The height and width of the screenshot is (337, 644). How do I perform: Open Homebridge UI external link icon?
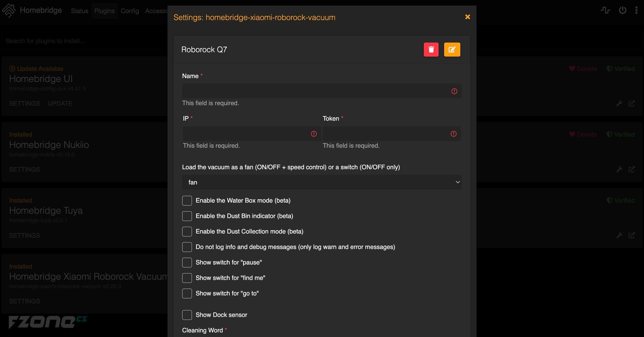(x=632, y=103)
